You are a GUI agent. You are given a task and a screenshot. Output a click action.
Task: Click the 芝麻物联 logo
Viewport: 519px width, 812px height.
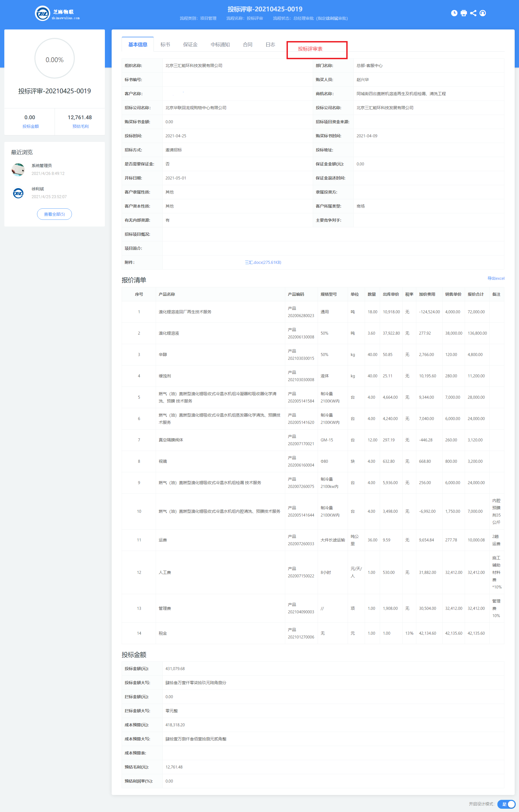click(57, 14)
